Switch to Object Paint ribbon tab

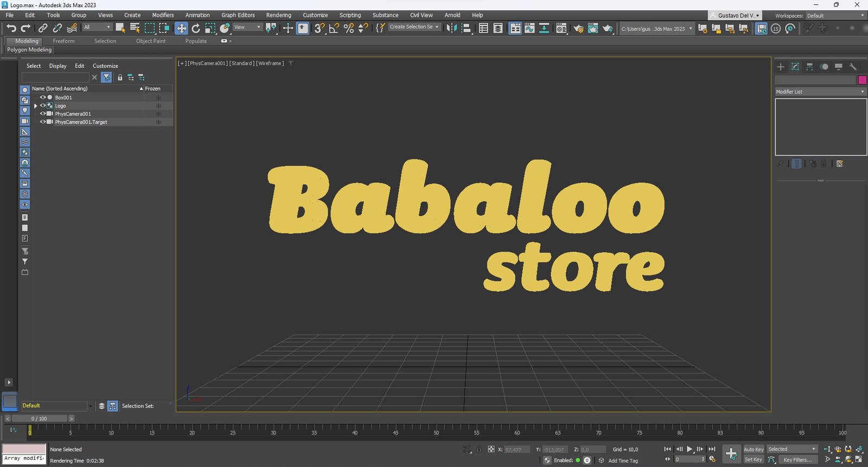point(151,41)
